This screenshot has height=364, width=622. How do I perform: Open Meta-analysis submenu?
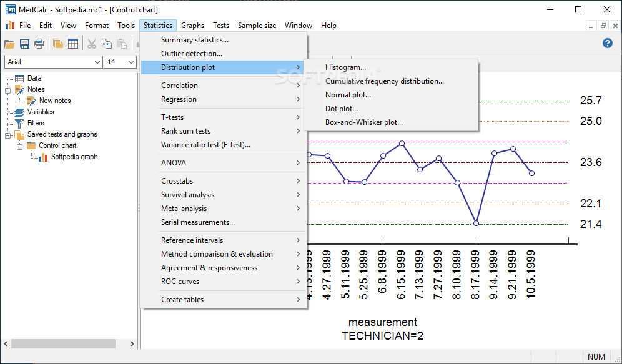pyautogui.click(x=224, y=209)
